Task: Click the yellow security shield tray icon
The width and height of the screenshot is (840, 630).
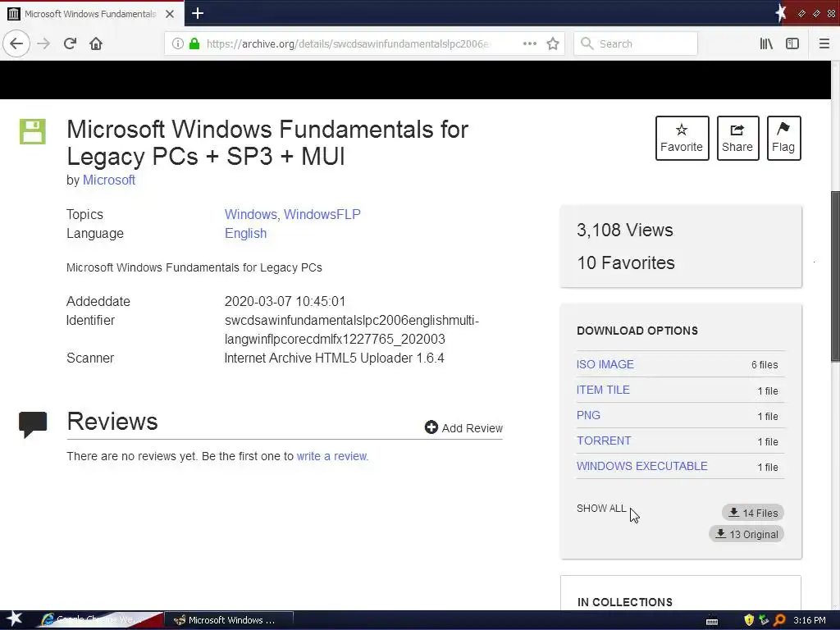Action: tap(749, 620)
